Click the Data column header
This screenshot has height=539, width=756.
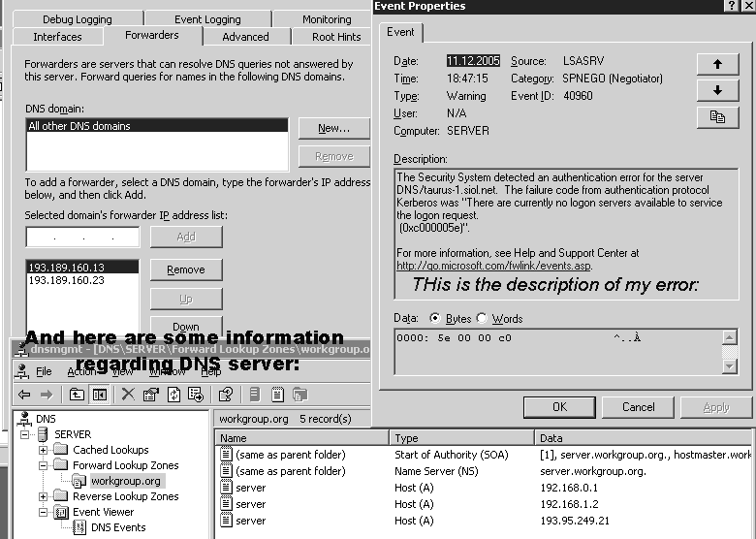pos(644,438)
